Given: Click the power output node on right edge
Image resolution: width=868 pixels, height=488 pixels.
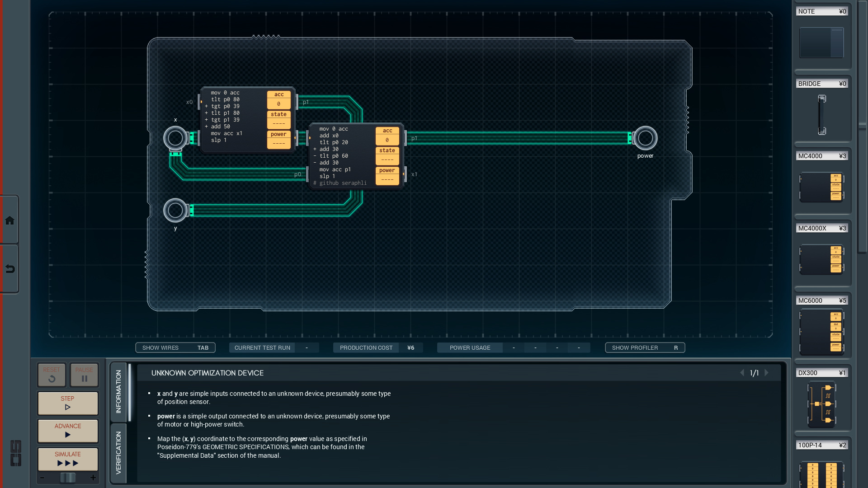Looking at the screenshot, I should 644,138.
